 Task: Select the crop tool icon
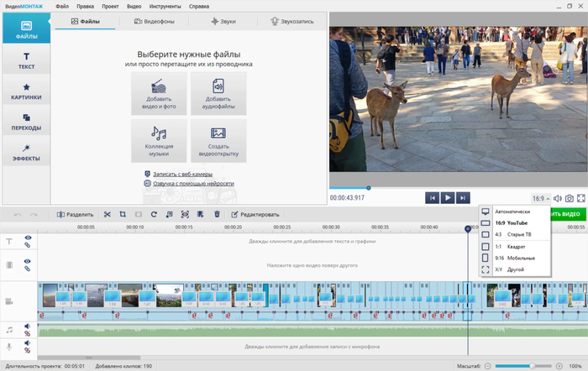coord(123,215)
